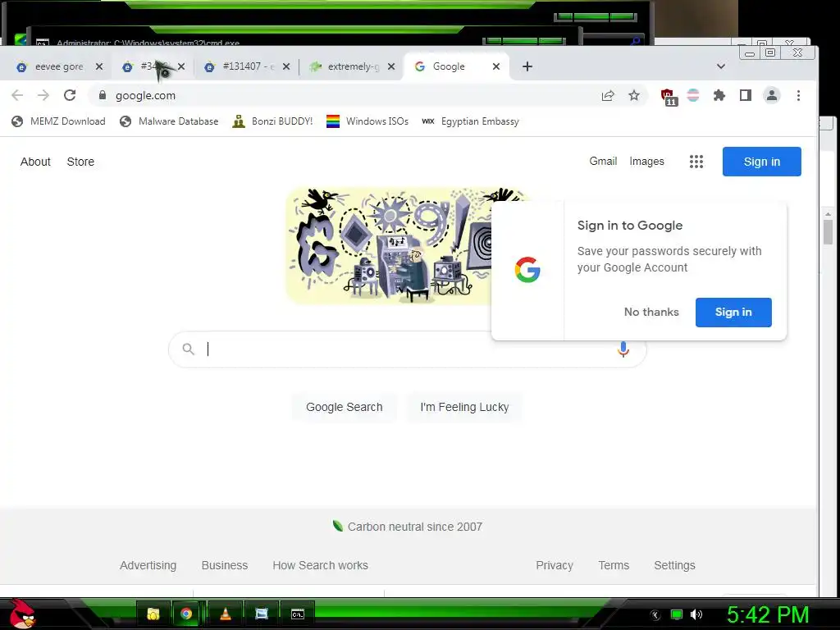Image resolution: width=840 pixels, height=630 pixels.
Task: Open Chrome's three-dot menu
Action: point(799,95)
